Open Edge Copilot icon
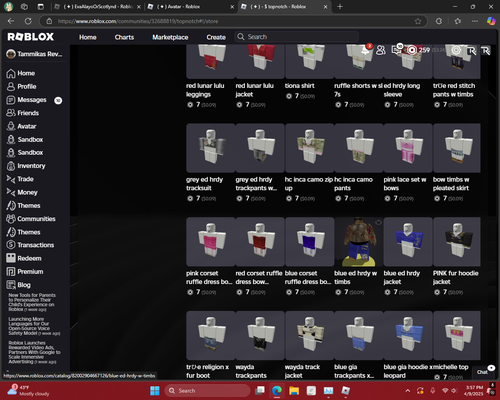Viewport: 500px width, 400px height. tap(491, 21)
